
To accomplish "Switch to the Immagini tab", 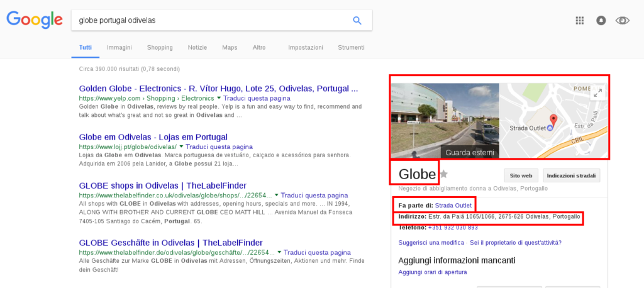I will coord(119,47).
